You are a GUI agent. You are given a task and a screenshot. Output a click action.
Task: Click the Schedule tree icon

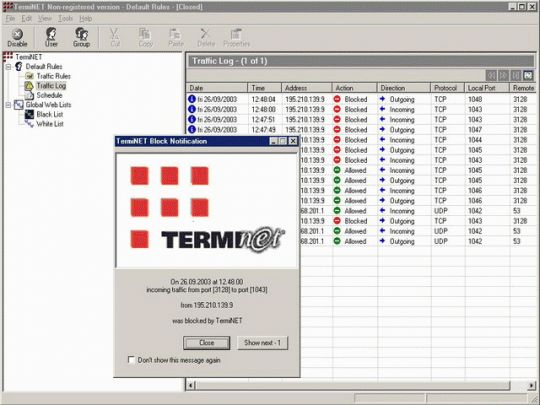30,95
